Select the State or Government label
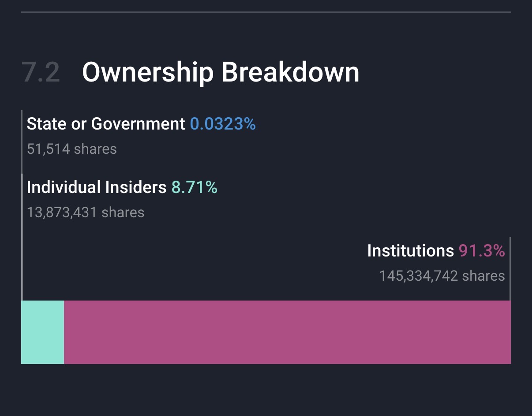The image size is (532, 416). click(x=106, y=124)
